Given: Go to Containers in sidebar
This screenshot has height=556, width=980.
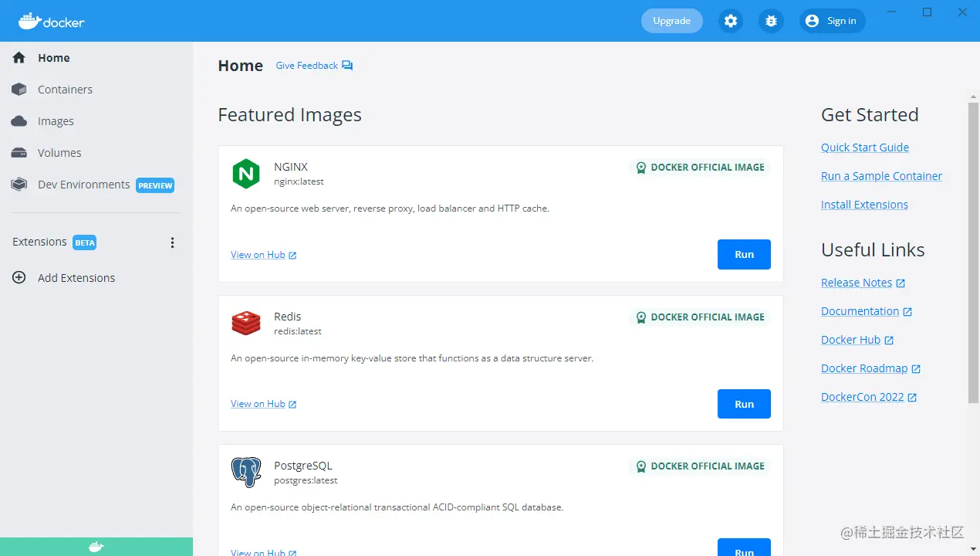Looking at the screenshot, I should point(96,90).
